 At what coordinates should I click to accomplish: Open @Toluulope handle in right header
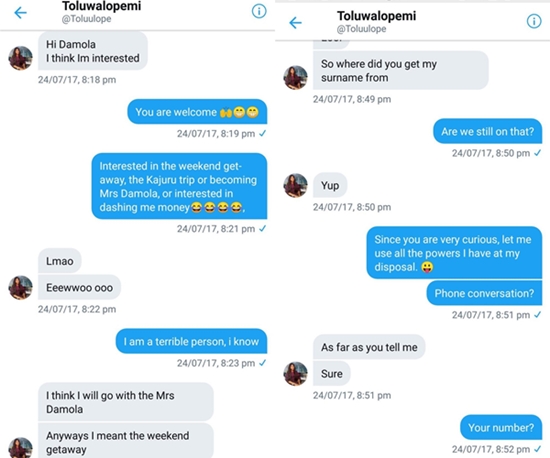pyautogui.click(x=361, y=29)
